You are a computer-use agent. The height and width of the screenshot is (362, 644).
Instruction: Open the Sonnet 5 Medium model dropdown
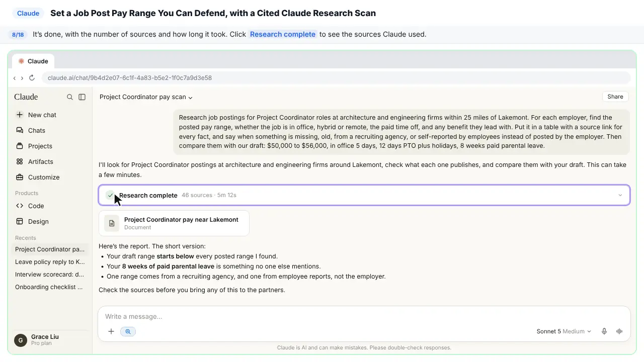pos(563,331)
